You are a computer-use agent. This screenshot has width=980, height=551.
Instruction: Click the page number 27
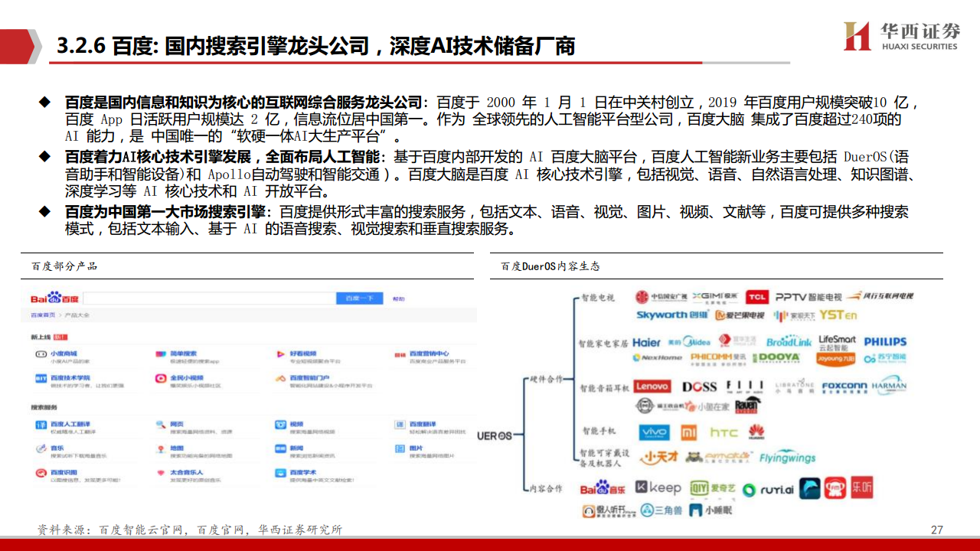tap(937, 530)
